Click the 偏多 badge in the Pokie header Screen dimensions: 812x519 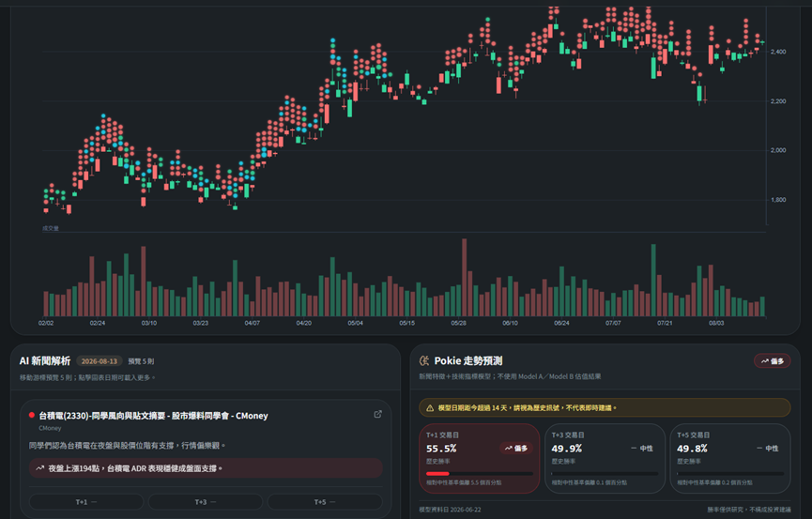click(773, 361)
